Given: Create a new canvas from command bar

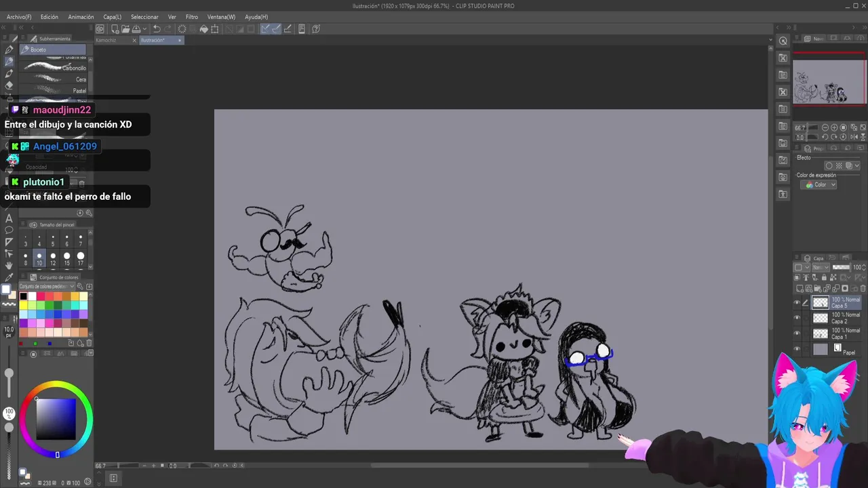Looking at the screenshot, I should [115, 29].
